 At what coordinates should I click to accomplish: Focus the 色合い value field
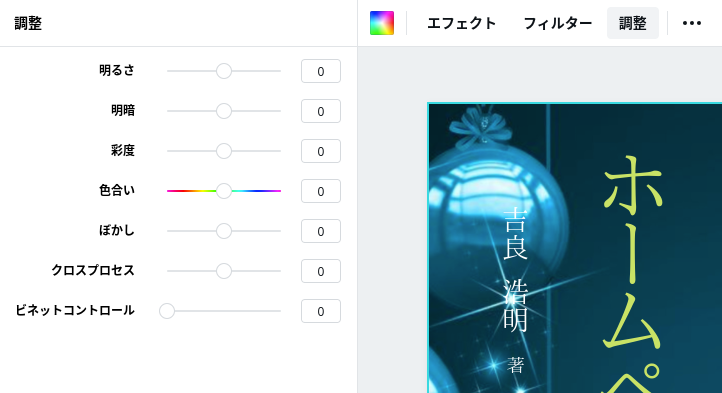point(321,191)
